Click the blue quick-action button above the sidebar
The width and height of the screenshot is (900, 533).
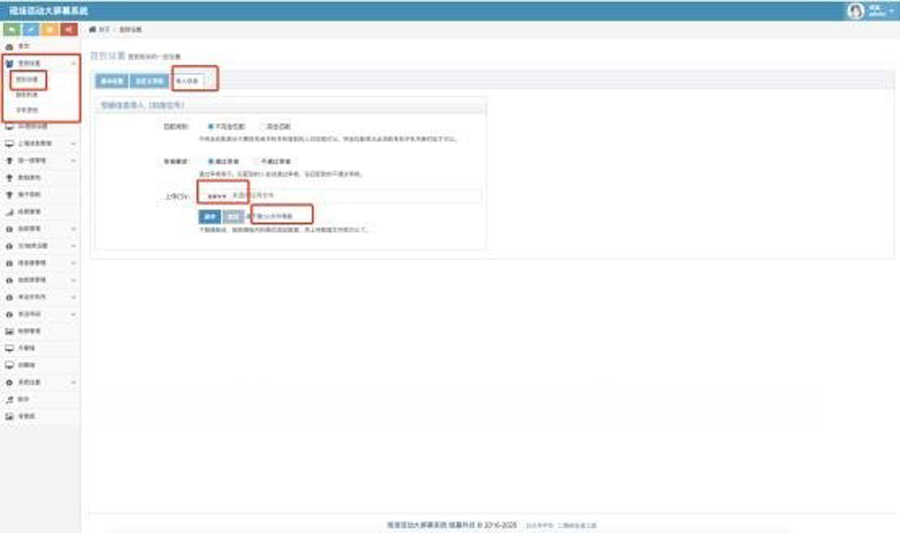click(x=30, y=30)
